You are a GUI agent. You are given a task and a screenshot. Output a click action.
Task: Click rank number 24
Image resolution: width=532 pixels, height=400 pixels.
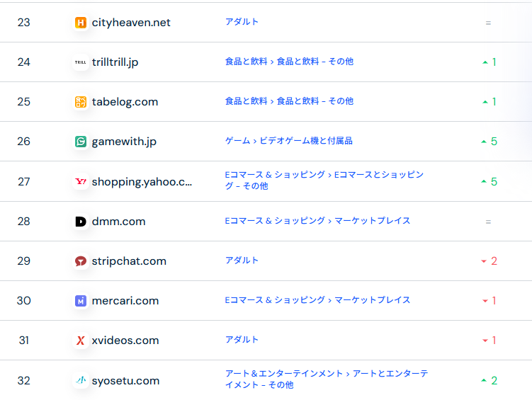coord(24,62)
